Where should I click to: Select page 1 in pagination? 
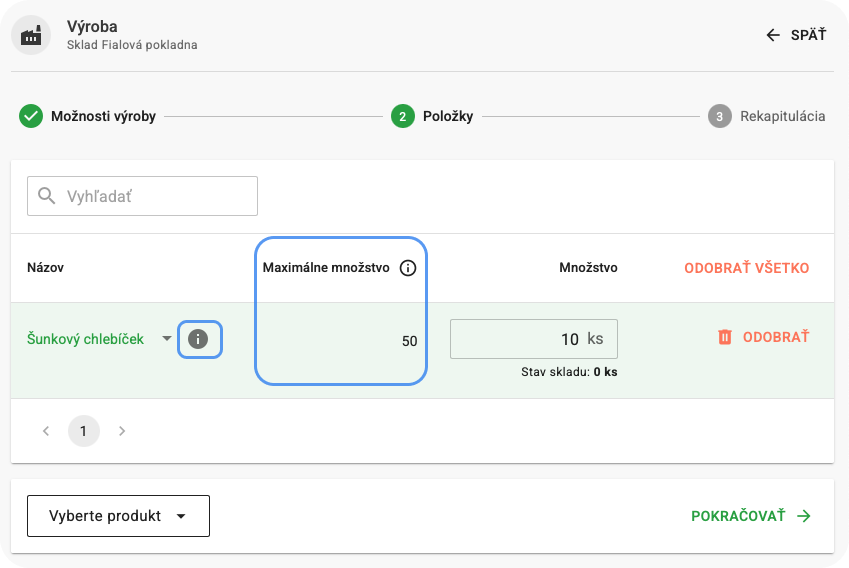84,431
